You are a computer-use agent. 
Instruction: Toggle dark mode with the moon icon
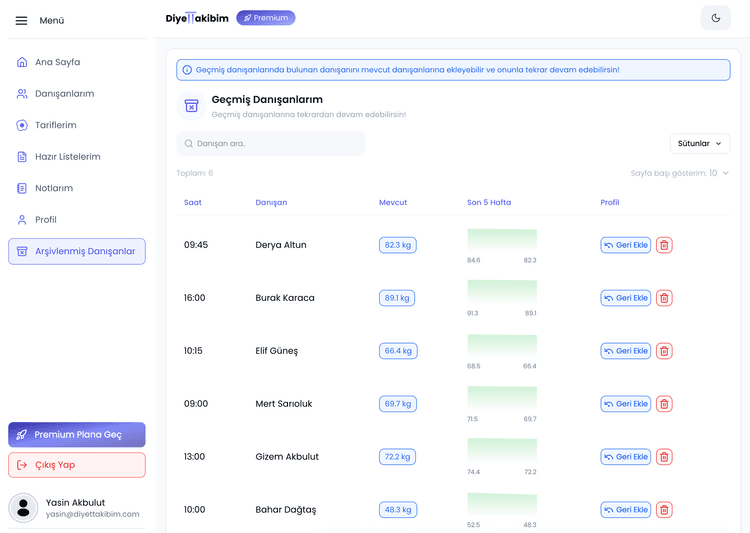[x=715, y=18]
